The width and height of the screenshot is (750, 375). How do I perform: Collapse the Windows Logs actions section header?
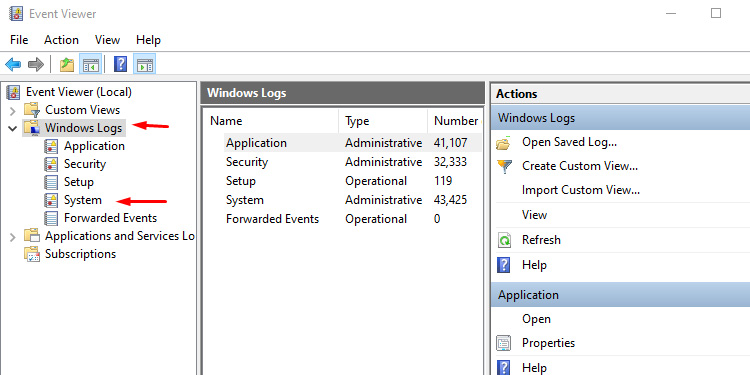pyautogui.click(x=620, y=118)
